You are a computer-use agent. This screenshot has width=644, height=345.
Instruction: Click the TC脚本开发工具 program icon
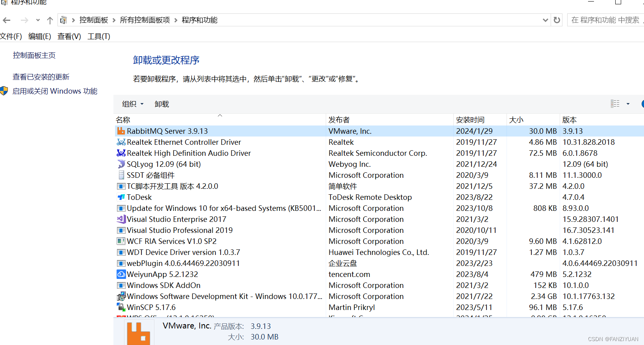(121, 186)
